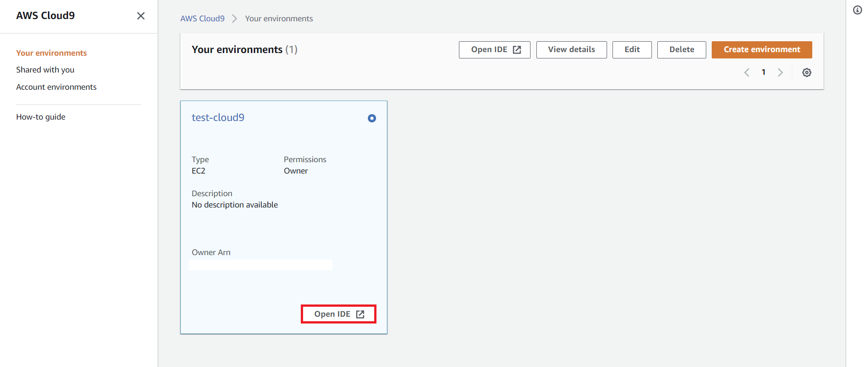Click Your environments breadcrumb text
The image size is (868, 367).
coord(279,19)
